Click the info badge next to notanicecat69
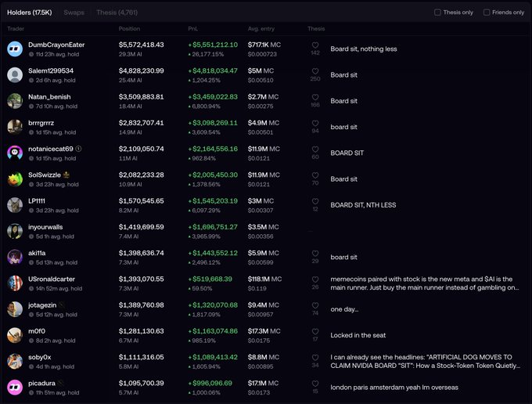The height and width of the screenshot is (404, 532). (78, 149)
